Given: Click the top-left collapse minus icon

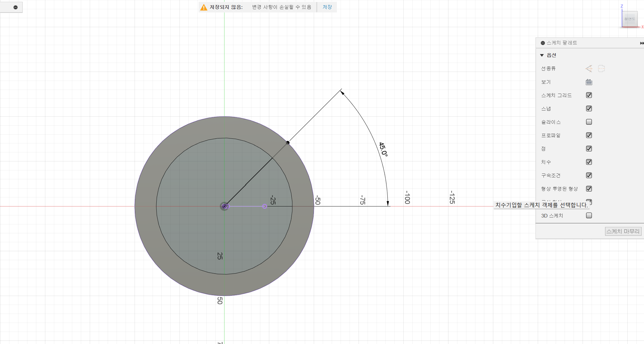Looking at the screenshot, I should click(15, 7).
